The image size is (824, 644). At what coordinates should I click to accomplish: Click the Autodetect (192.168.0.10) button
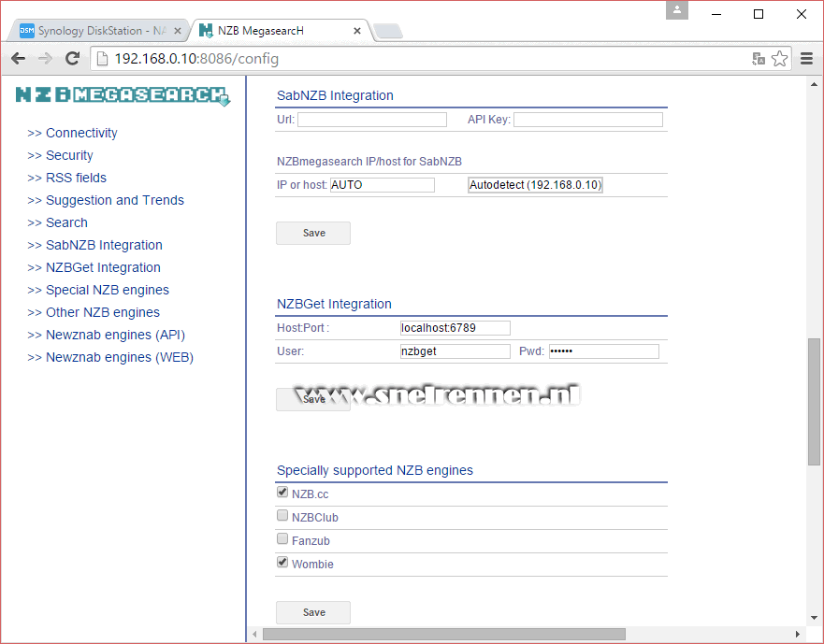[x=535, y=185]
